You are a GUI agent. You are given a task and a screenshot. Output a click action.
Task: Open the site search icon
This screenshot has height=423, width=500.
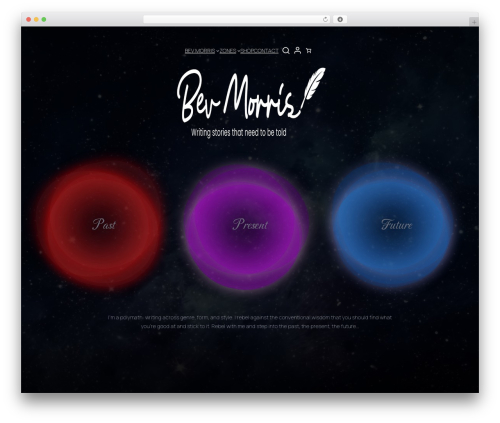point(286,51)
